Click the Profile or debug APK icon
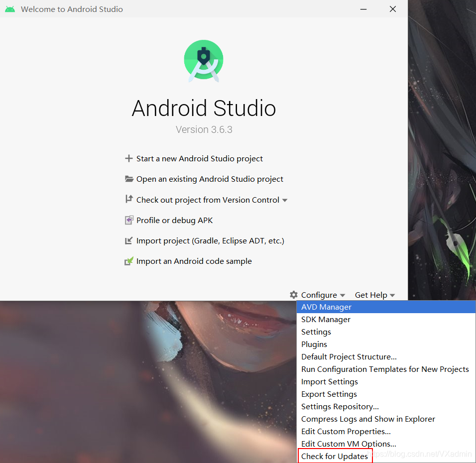The width and height of the screenshot is (476, 463). click(x=129, y=220)
